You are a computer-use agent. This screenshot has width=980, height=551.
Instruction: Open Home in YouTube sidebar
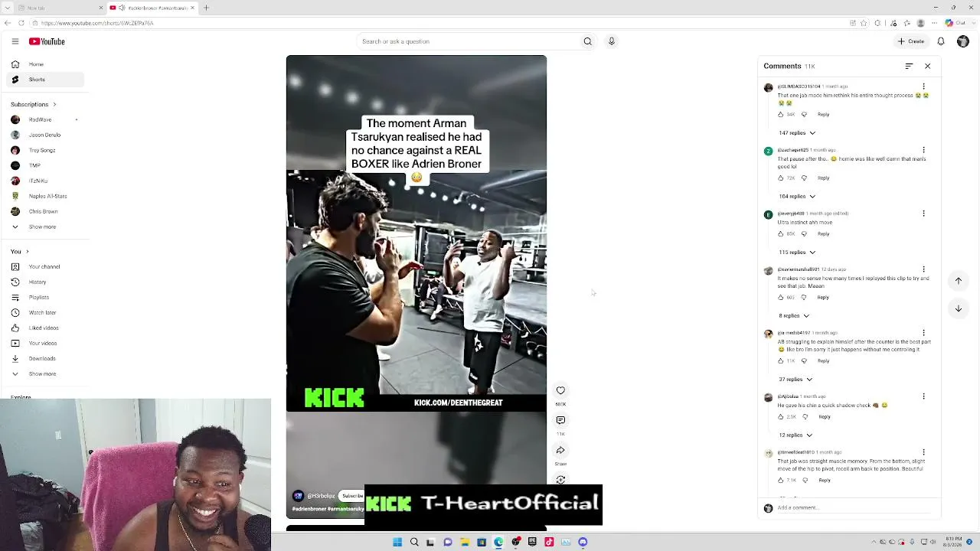click(45, 64)
